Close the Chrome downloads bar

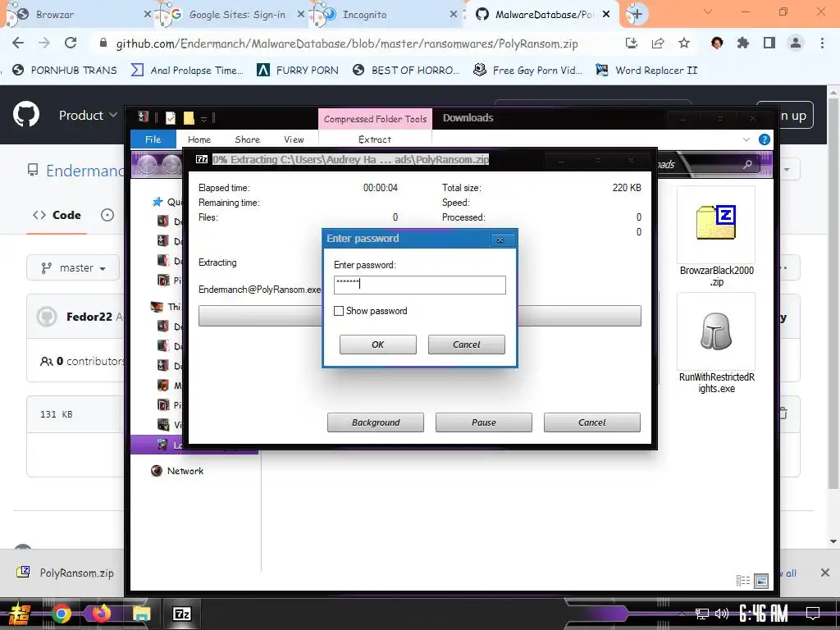point(825,573)
